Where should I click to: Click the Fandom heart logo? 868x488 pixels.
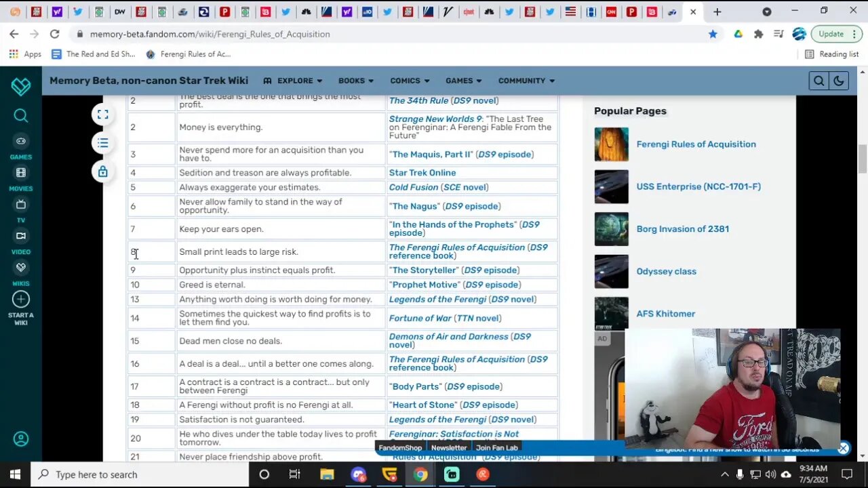21,86
